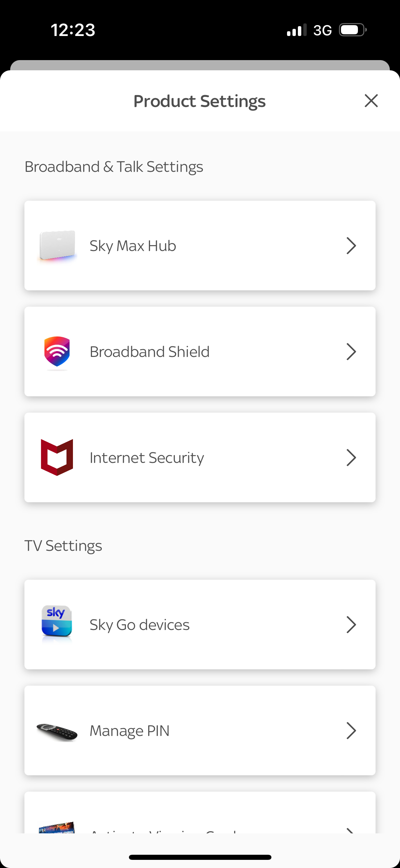Viewport: 400px width, 868px height.
Task: Tap the red McAfee Internet Security logo
Action: (x=57, y=457)
